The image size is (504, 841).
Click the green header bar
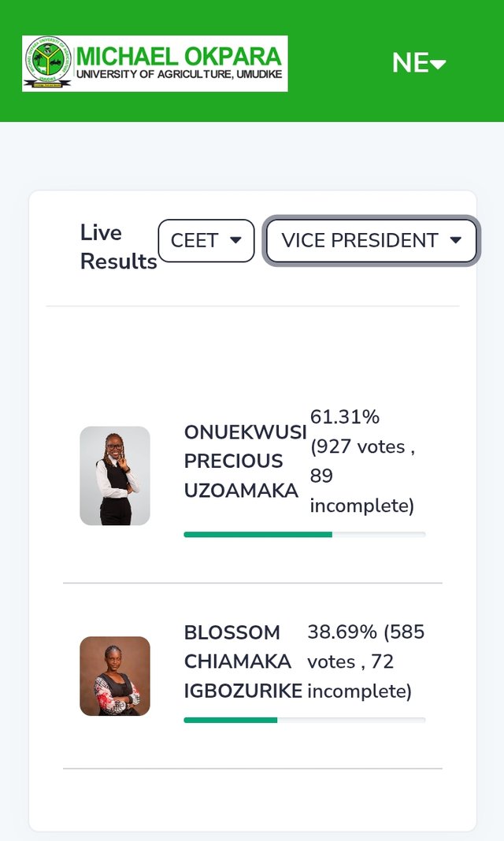[252, 61]
